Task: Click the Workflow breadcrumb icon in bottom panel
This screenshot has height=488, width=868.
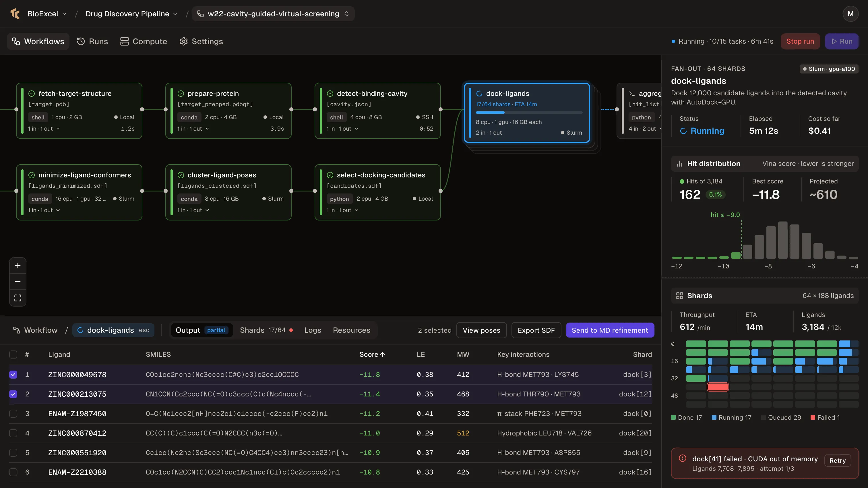Action: (16, 330)
